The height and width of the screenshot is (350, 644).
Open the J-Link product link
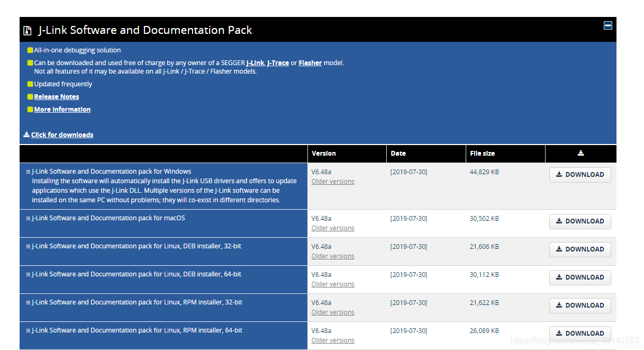point(255,62)
